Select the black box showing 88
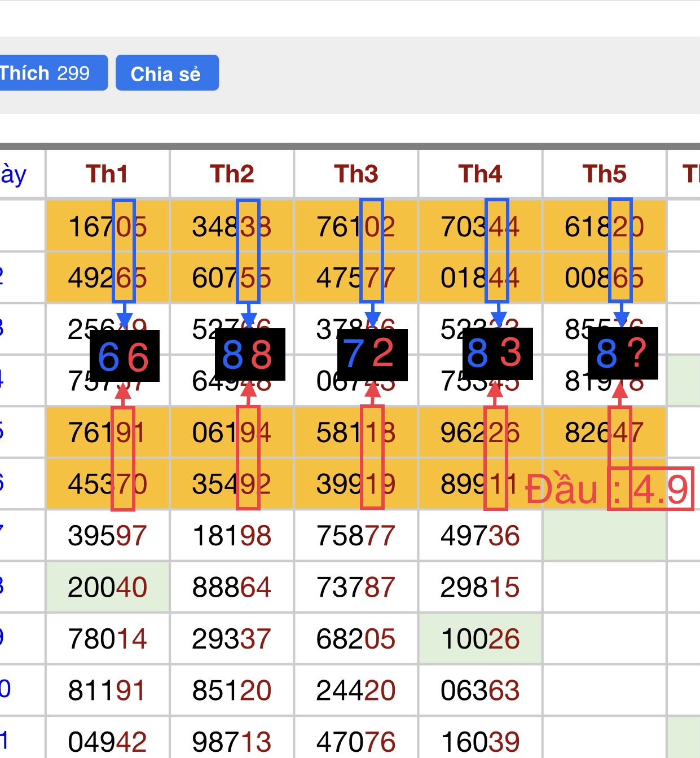Image resolution: width=700 pixels, height=758 pixels. [249, 355]
